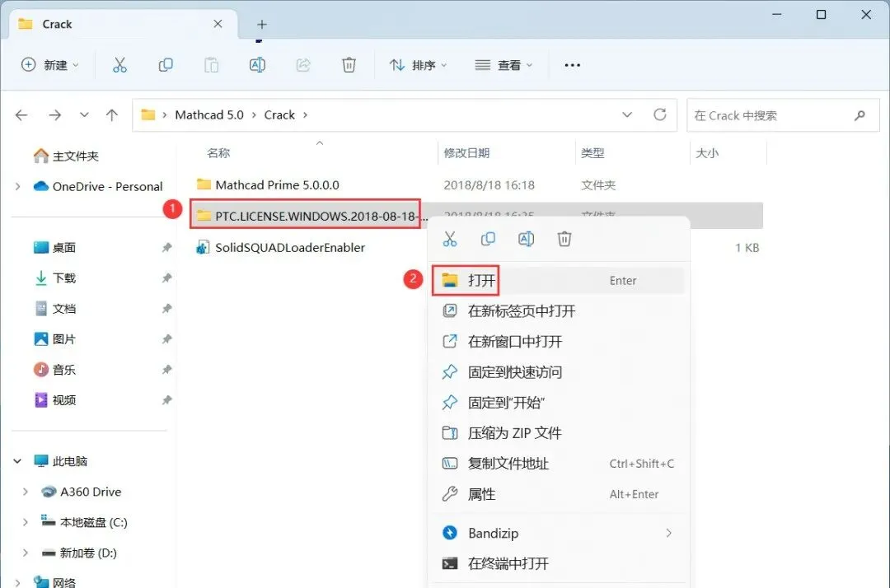The image size is (890, 588).
Task: Open the Bandizip submenu
Action: pos(558,533)
